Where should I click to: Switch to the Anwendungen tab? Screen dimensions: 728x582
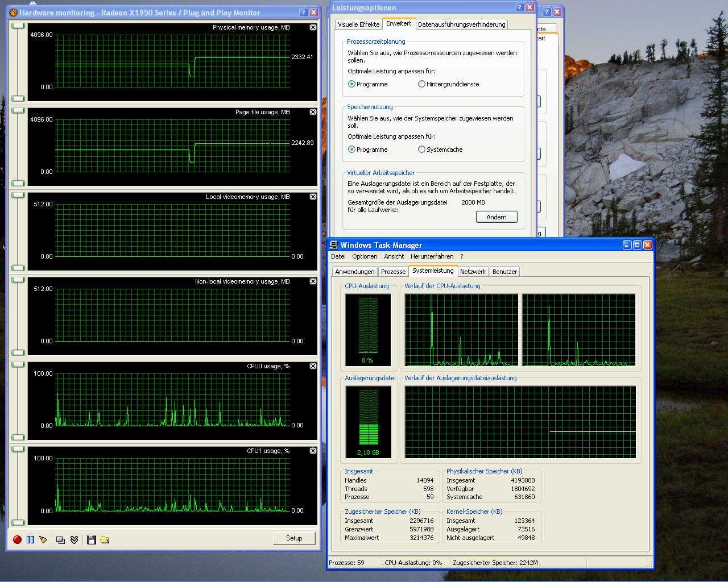point(354,272)
